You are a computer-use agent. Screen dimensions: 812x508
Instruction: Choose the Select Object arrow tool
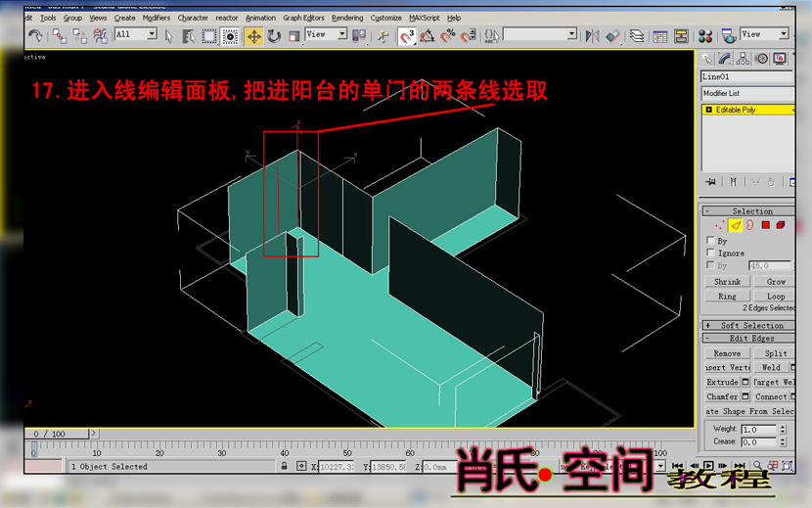pyautogui.click(x=169, y=36)
